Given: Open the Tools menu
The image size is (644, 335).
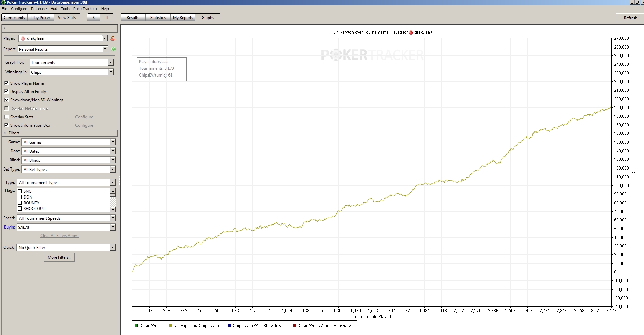Looking at the screenshot, I should [x=65, y=9].
